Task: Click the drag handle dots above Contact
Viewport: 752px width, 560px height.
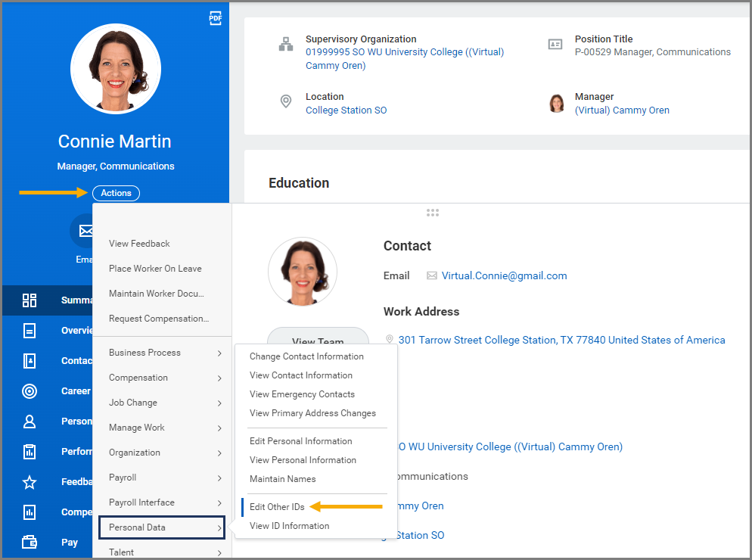Action: point(433,213)
